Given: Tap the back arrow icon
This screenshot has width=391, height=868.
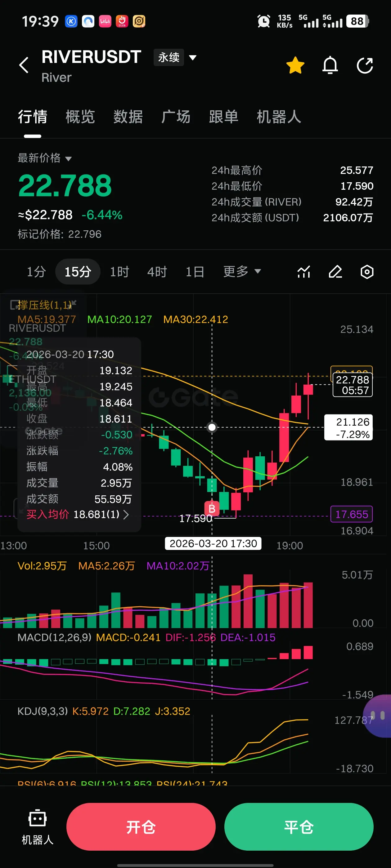Looking at the screenshot, I should pyautogui.click(x=24, y=65).
